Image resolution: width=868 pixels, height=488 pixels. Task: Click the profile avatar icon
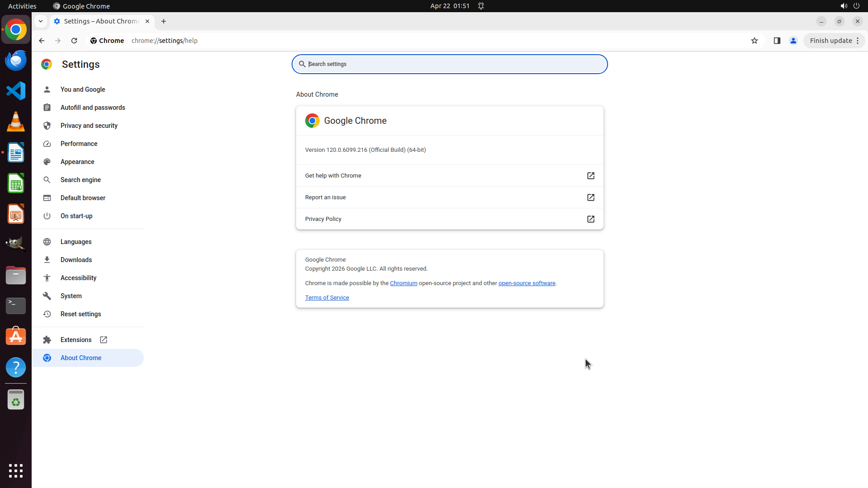(793, 41)
